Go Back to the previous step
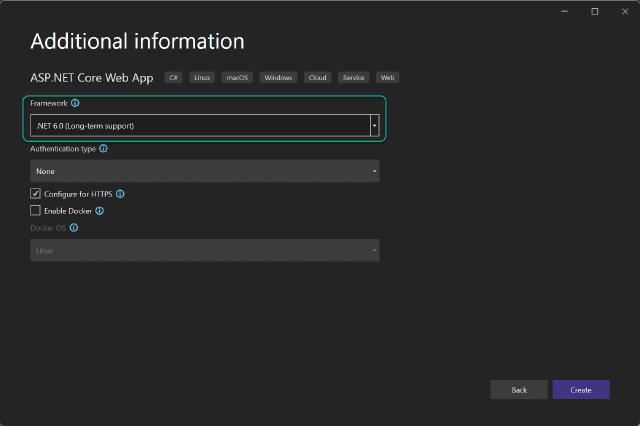The height and width of the screenshot is (426, 640). click(x=519, y=389)
